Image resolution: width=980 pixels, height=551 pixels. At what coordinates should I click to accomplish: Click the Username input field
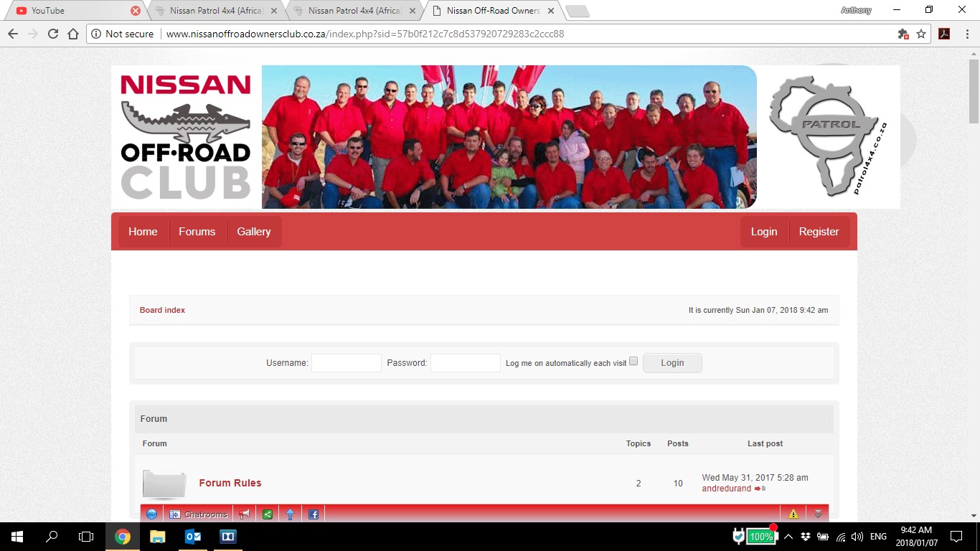pyautogui.click(x=347, y=363)
